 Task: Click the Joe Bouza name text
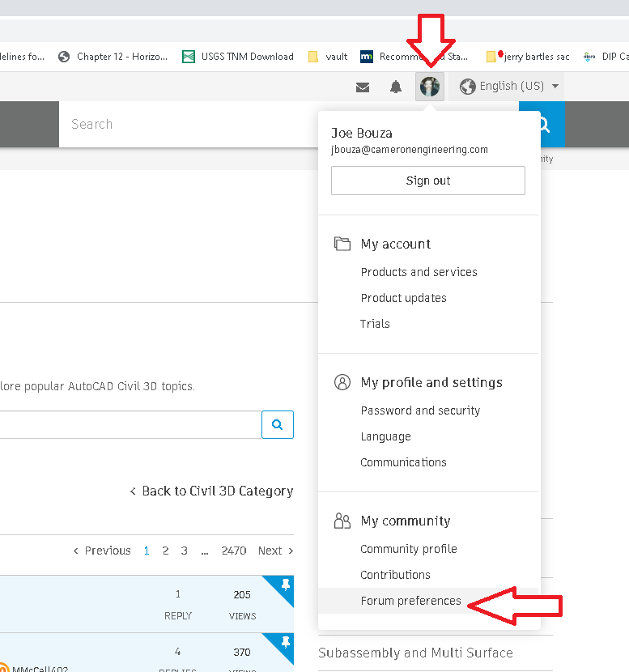click(362, 134)
